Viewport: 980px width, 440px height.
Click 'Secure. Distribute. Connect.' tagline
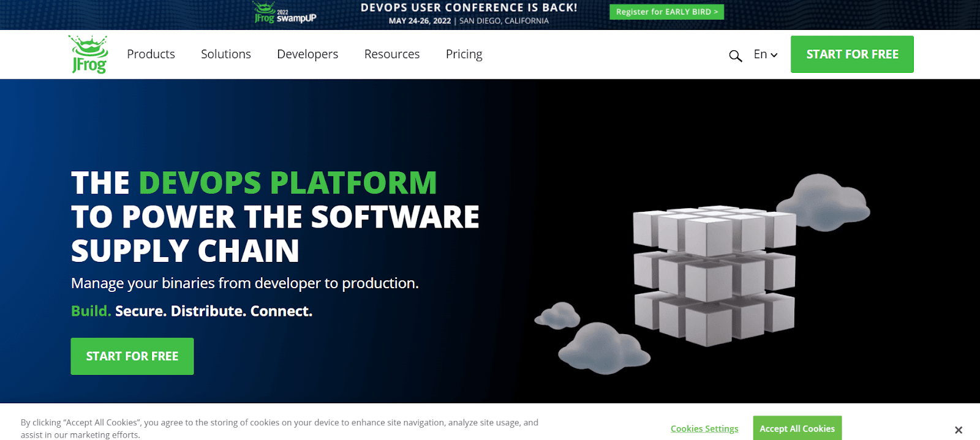coord(214,311)
